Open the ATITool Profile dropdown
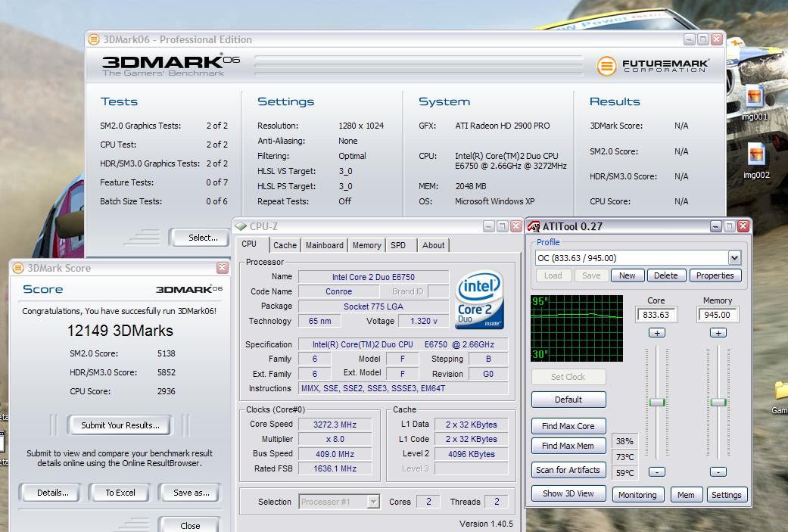 pos(734,258)
